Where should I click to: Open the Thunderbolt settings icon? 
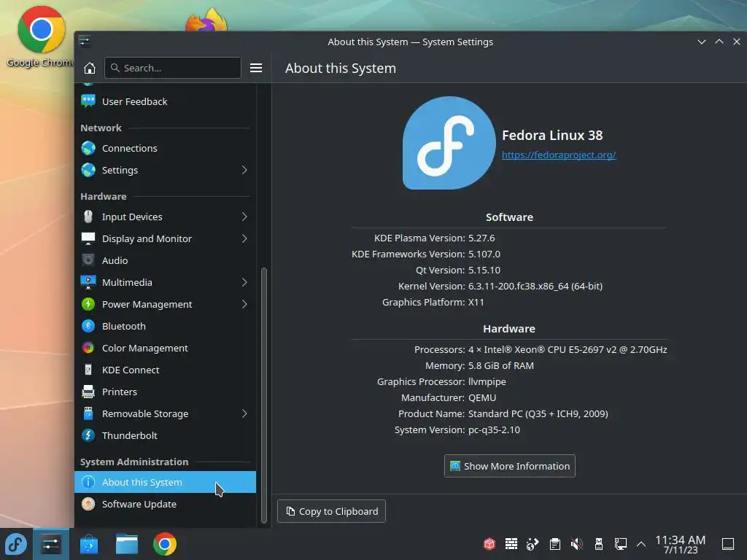88,436
